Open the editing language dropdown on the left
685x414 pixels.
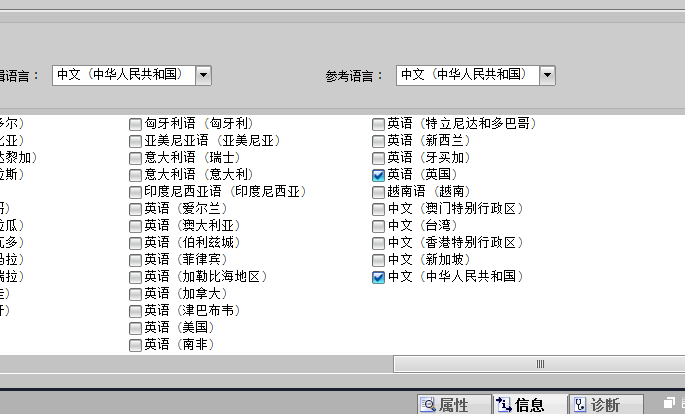click(203, 76)
